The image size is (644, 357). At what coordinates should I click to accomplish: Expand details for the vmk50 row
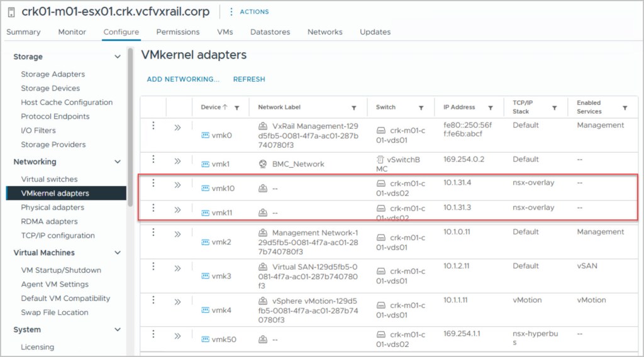177,336
